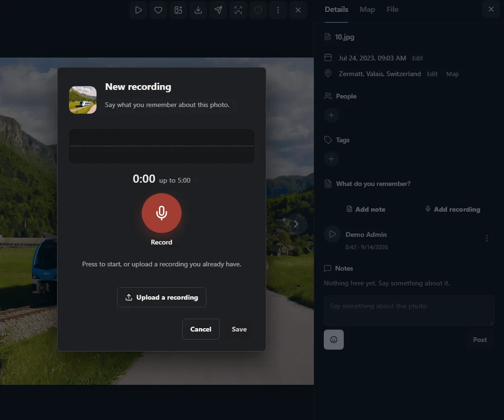Image resolution: width=504 pixels, height=420 pixels.
Task: Click the Tags section heading
Action: [x=343, y=140]
